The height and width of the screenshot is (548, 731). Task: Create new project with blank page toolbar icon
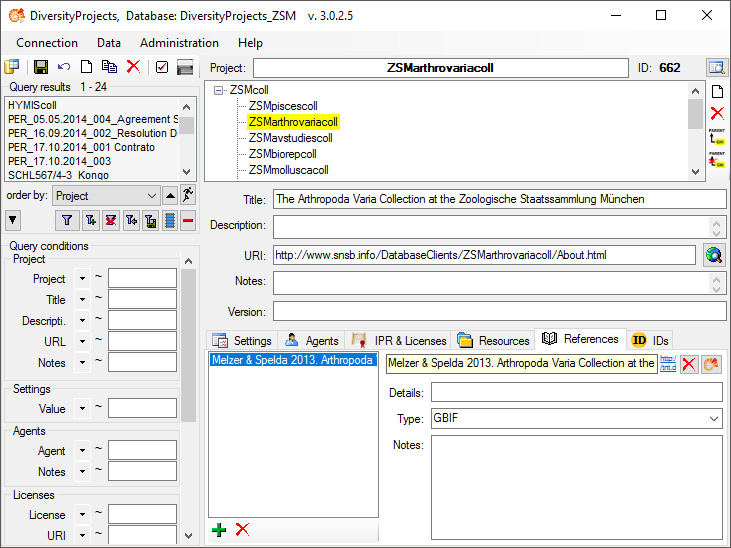coord(86,67)
